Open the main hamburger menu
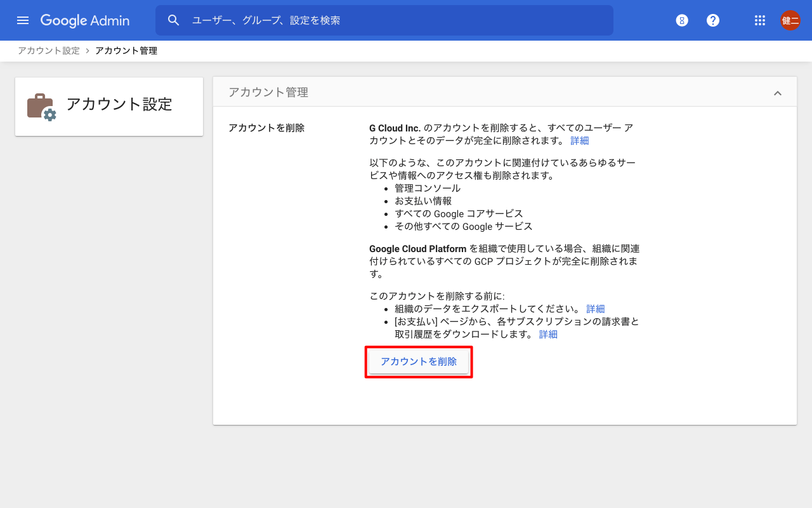The width and height of the screenshot is (812, 508). coord(23,20)
